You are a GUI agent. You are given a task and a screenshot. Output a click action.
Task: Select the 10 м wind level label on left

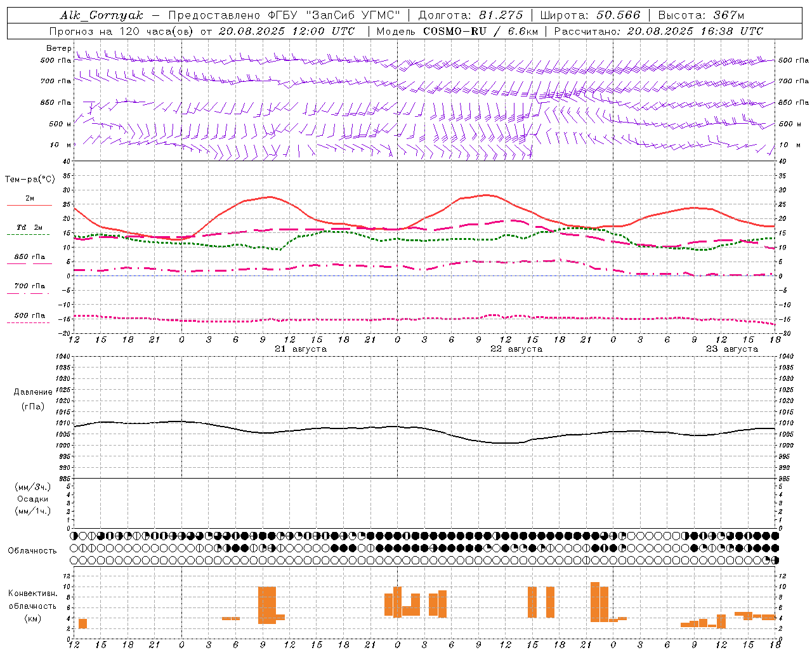61,145
